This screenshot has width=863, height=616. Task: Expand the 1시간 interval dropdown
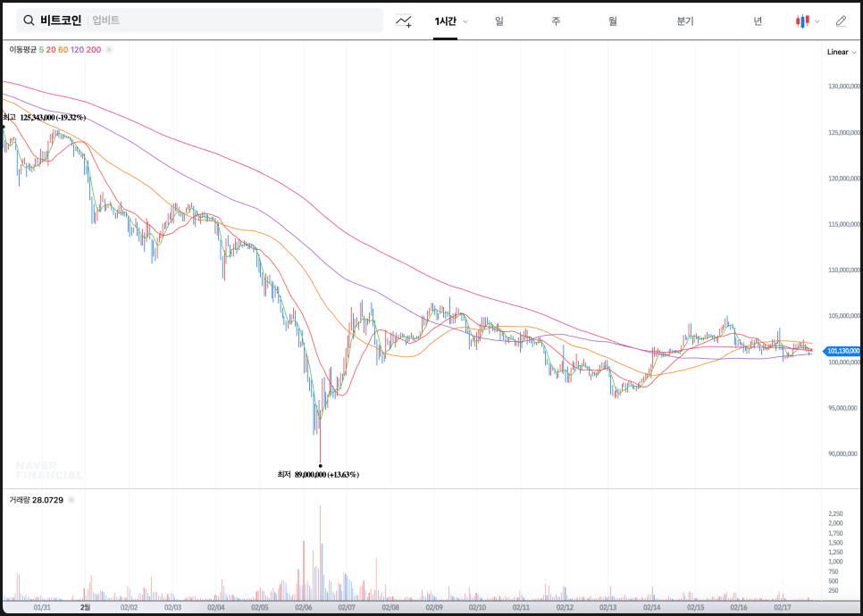click(x=465, y=21)
